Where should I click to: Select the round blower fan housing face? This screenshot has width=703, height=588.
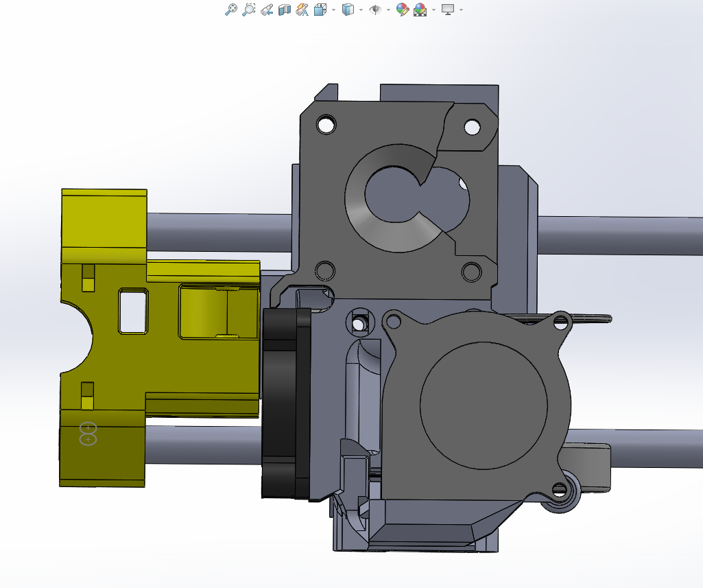click(484, 405)
